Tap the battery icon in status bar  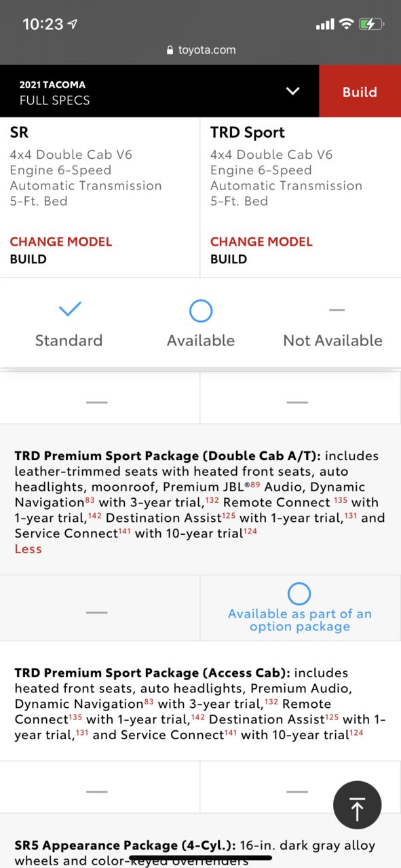(371, 24)
